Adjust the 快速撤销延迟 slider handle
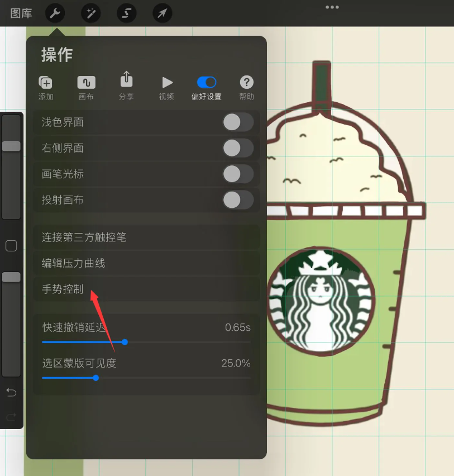This screenshot has width=454, height=476. (x=124, y=342)
